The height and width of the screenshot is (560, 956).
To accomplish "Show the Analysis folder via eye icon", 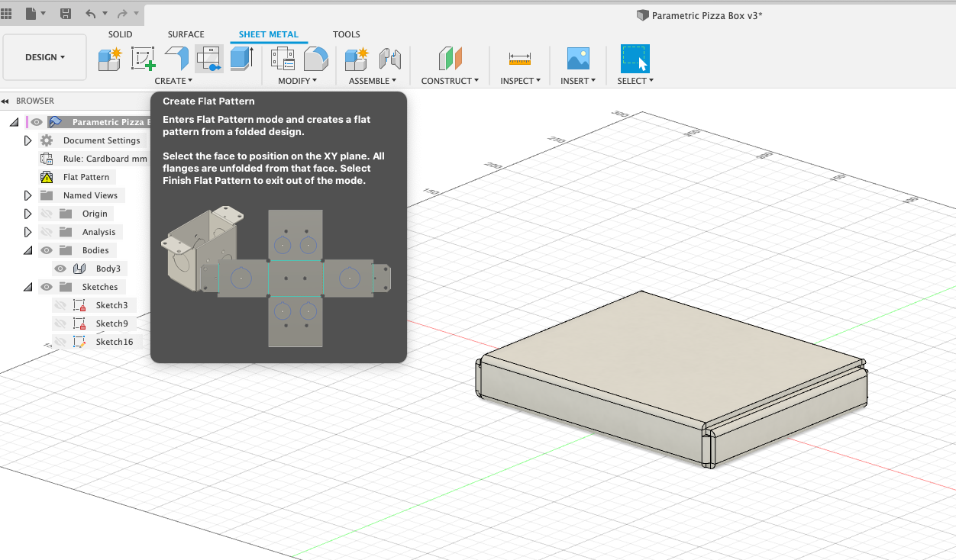I will coord(47,232).
